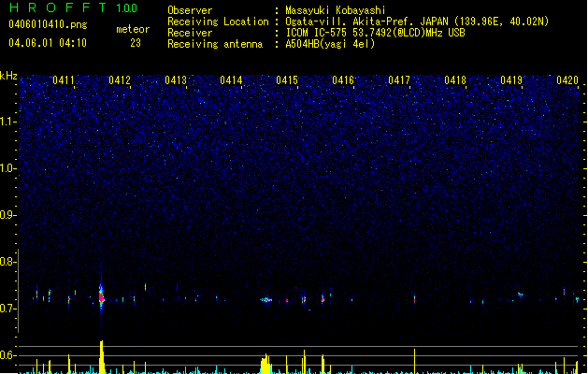Click the 0419 time axis marker
This screenshot has width=588, height=374.
pyautogui.click(x=511, y=80)
